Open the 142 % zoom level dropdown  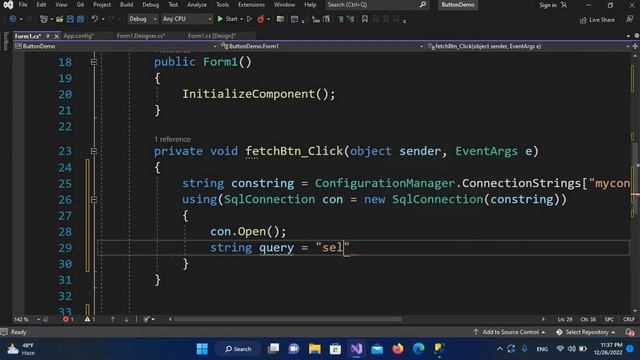[x=27, y=319]
